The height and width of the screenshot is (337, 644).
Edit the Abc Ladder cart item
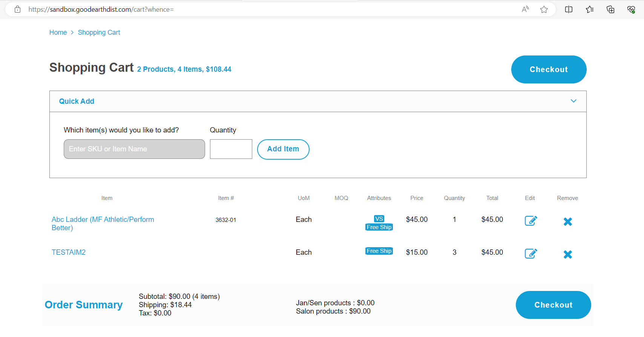click(x=531, y=221)
